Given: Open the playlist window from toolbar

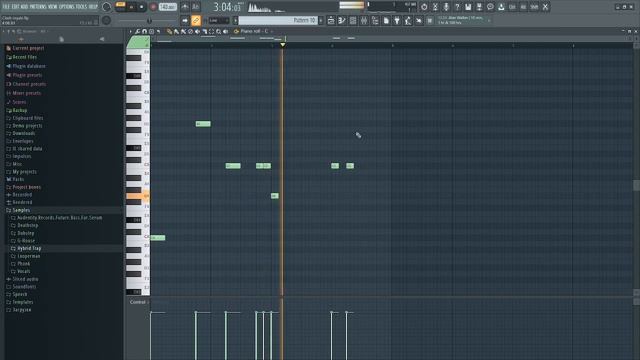Looking at the screenshot, I should [x=331, y=20].
